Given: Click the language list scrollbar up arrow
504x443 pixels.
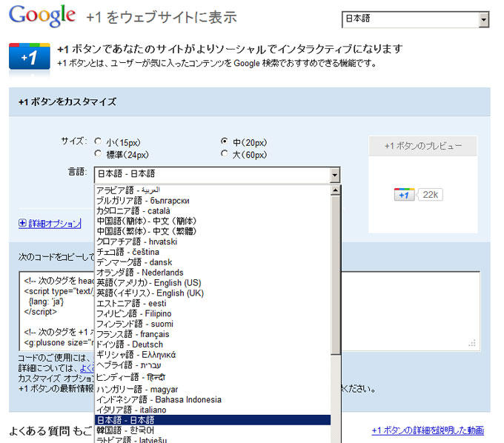Looking at the screenshot, I should pyautogui.click(x=336, y=190).
